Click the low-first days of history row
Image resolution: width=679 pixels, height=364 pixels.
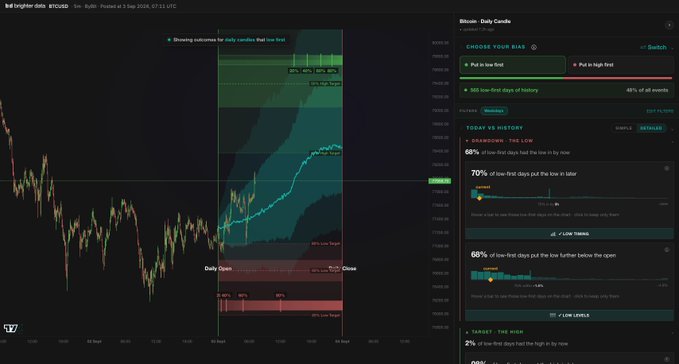point(566,90)
